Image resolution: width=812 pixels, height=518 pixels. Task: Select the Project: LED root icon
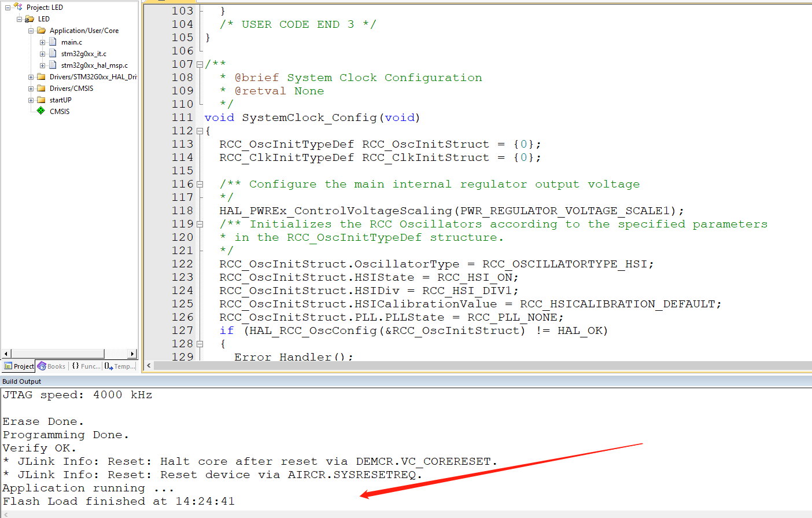(x=18, y=7)
